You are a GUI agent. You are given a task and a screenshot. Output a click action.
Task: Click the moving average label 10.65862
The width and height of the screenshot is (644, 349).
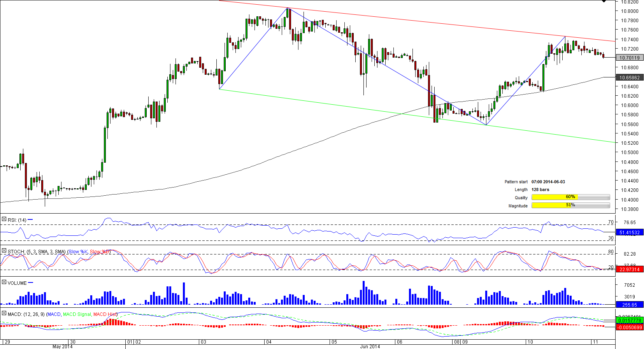(x=629, y=77)
